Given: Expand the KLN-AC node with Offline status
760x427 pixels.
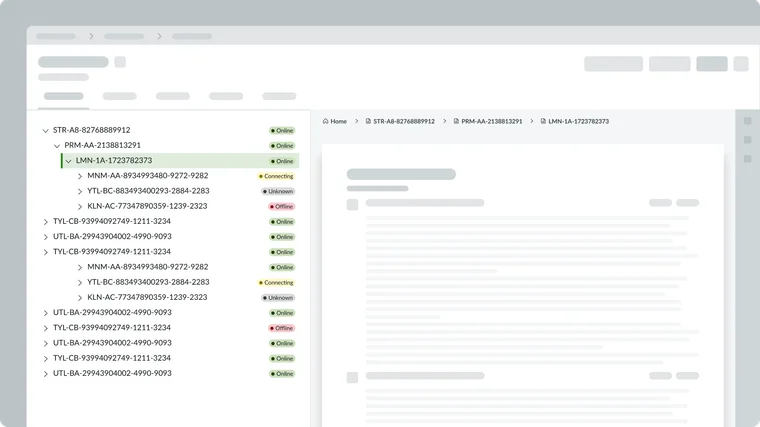Looking at the screenshot, I should pyautogui.click(x=80, y=206).
